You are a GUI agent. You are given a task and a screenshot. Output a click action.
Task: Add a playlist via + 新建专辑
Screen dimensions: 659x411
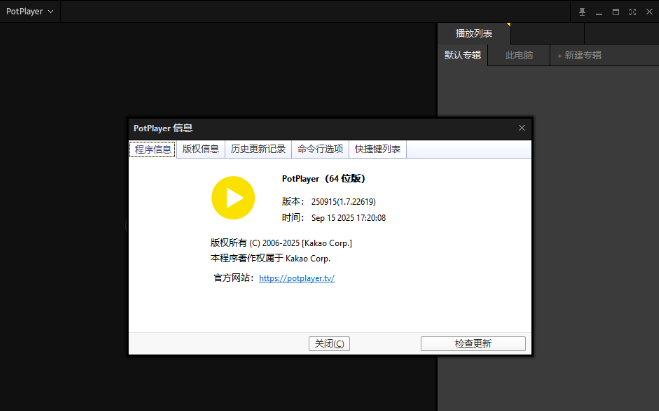tap(579, 55)
